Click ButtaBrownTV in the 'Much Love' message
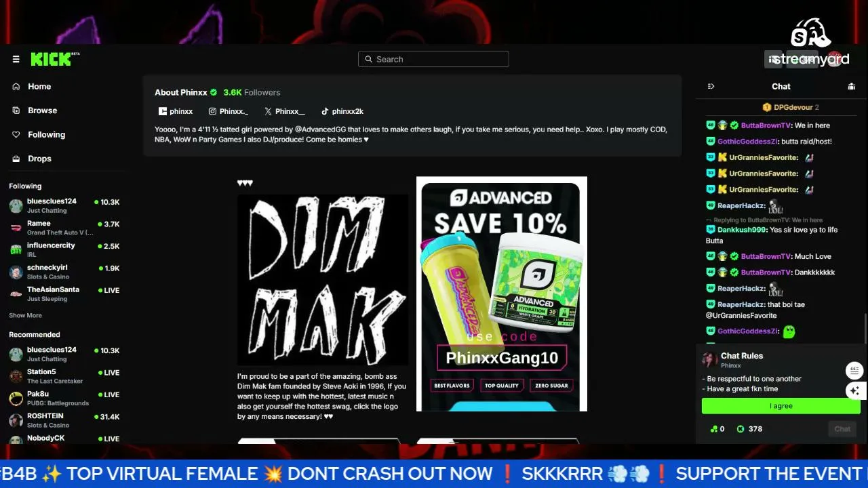Viewport: 868px width, 488px height. [x=766, y=256]
